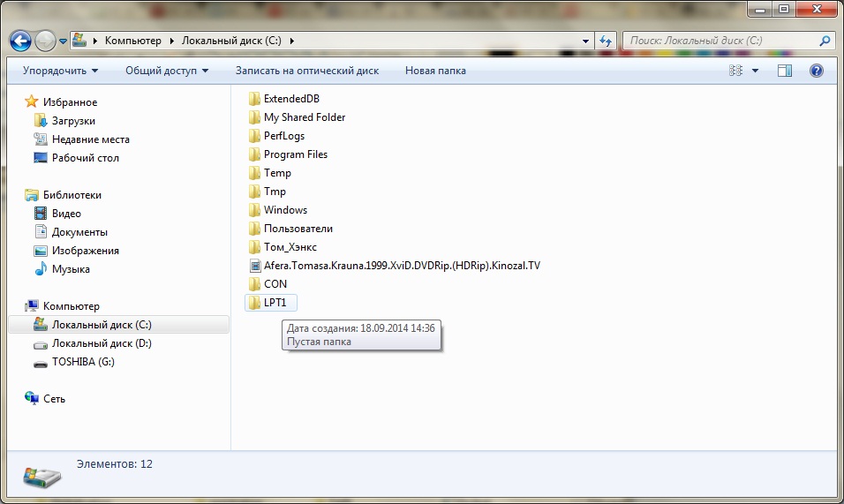The width and height of the screenshot is (844, 504).
Task: Click the Документы icon
Action: (x=41, y=232)
